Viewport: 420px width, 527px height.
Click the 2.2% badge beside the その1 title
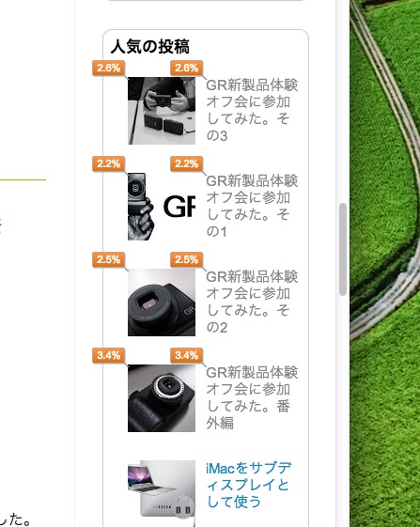186,164
